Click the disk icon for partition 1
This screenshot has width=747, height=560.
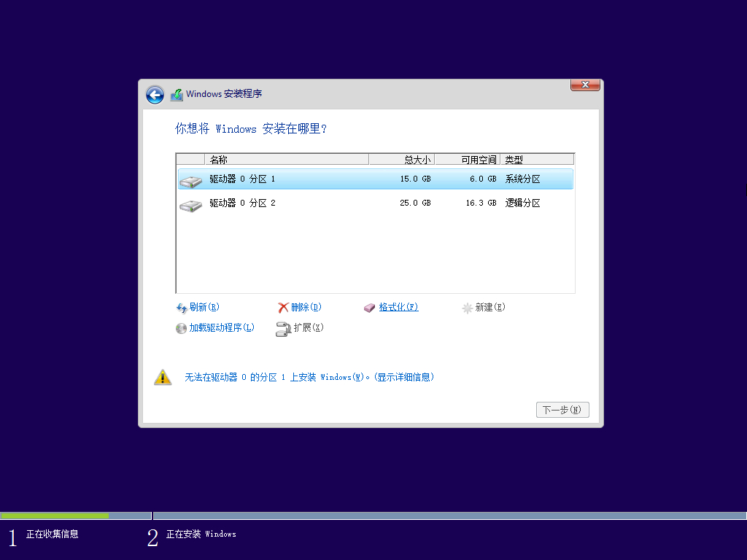click(190, 181)
